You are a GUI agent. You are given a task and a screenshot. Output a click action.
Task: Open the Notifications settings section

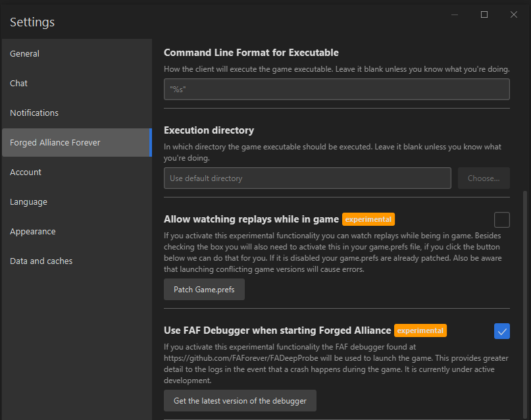pyautogui.click(x=77, y=113)
